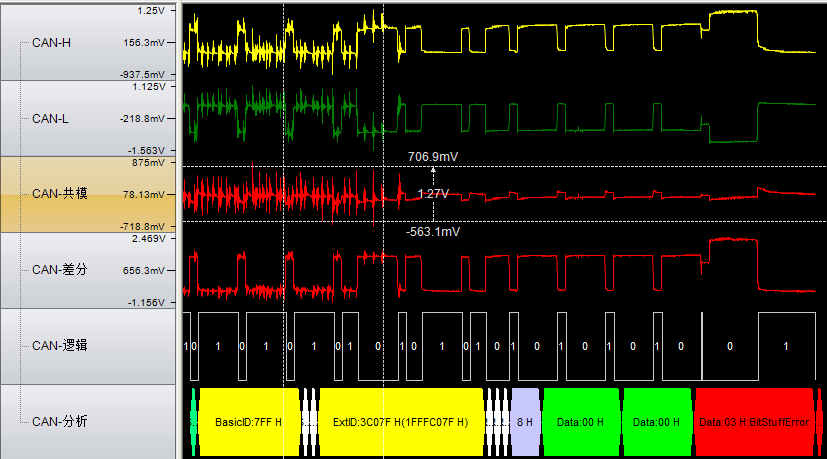
Task: Select the CAN-L channel label
Action: click(50, 119)
